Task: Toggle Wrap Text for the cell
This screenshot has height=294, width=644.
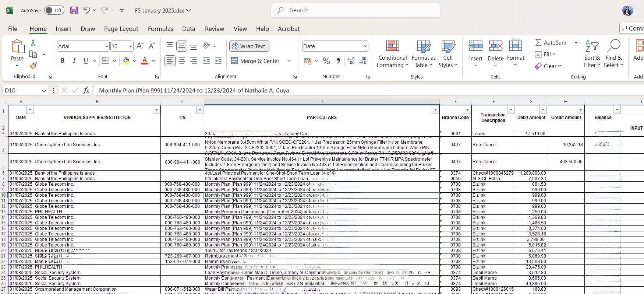Action: click(x=249, y=46)
